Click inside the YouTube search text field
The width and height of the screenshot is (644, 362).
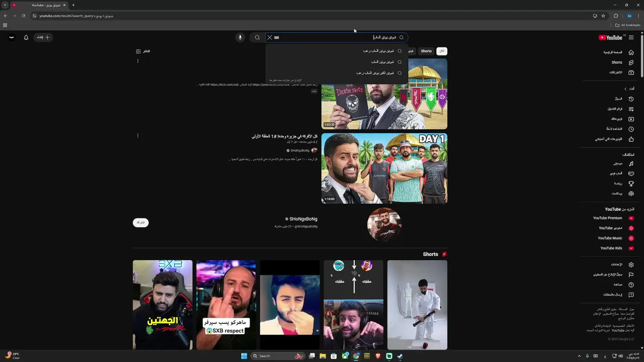pyautogui.click(x=336, y=37)
